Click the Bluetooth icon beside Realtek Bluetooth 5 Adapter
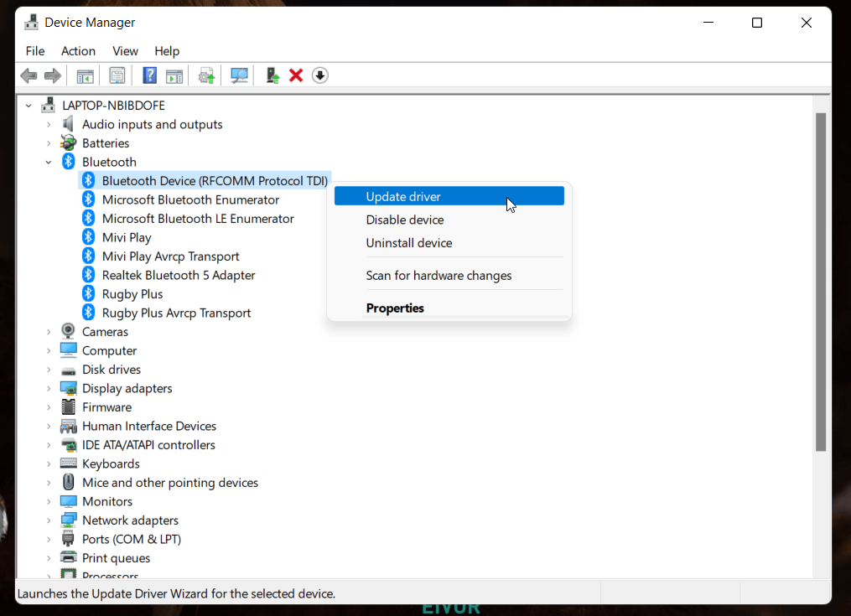 (89, 275)
